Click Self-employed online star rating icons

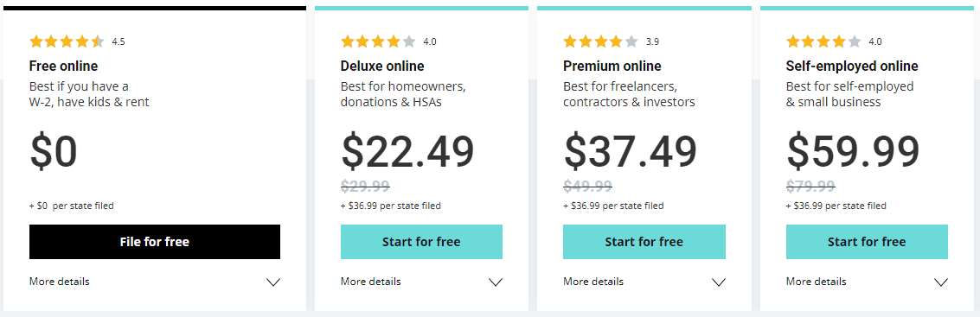pos(823,41)
